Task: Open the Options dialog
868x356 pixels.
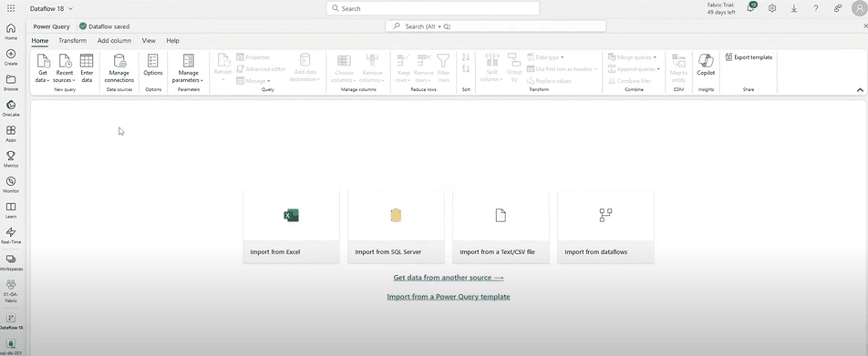Action: pos(153,66)
